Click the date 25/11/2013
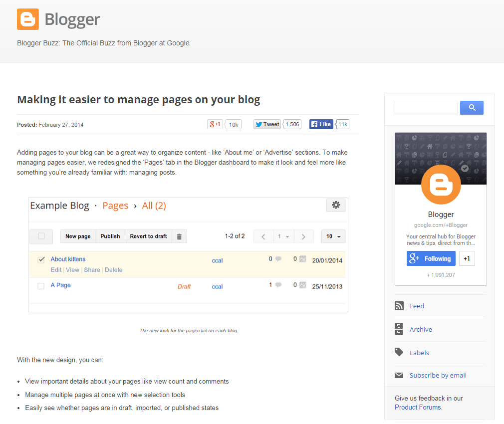Screen dimensions: 504x424 [x=327, y=286]
